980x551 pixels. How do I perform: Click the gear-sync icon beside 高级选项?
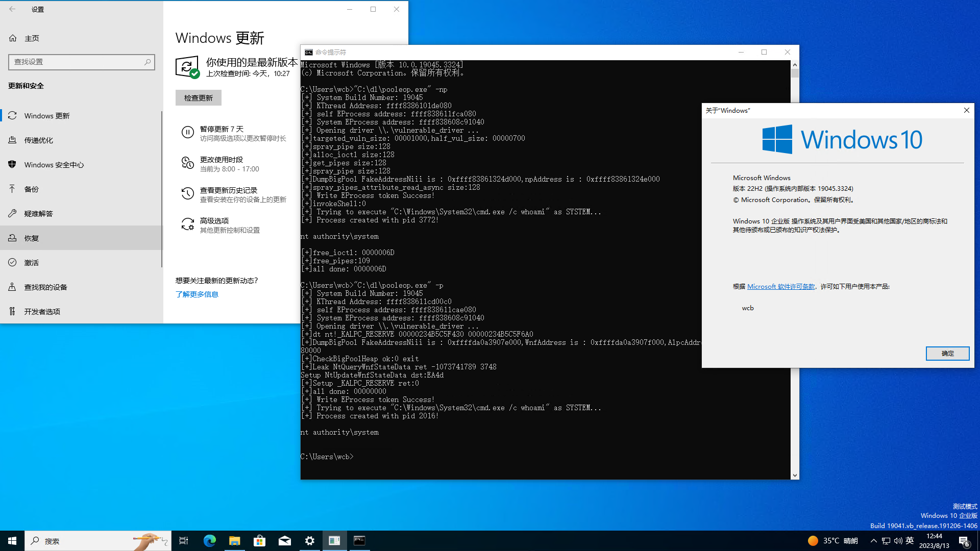point(188,224)
